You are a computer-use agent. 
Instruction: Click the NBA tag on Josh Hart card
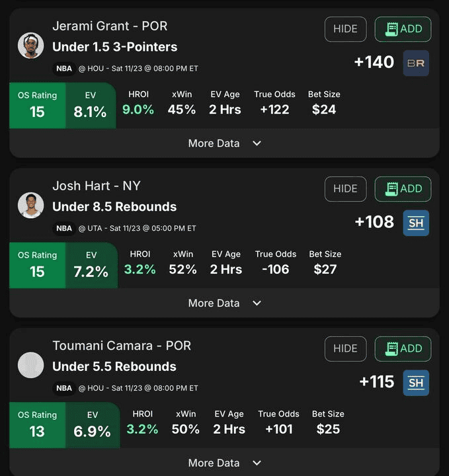(64, 228)
